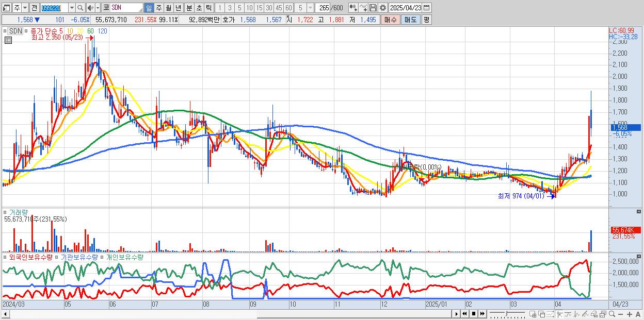644x320 pixels.
Task: Toggle the 개인보유수량 series marker
Action: pos(102,257)
